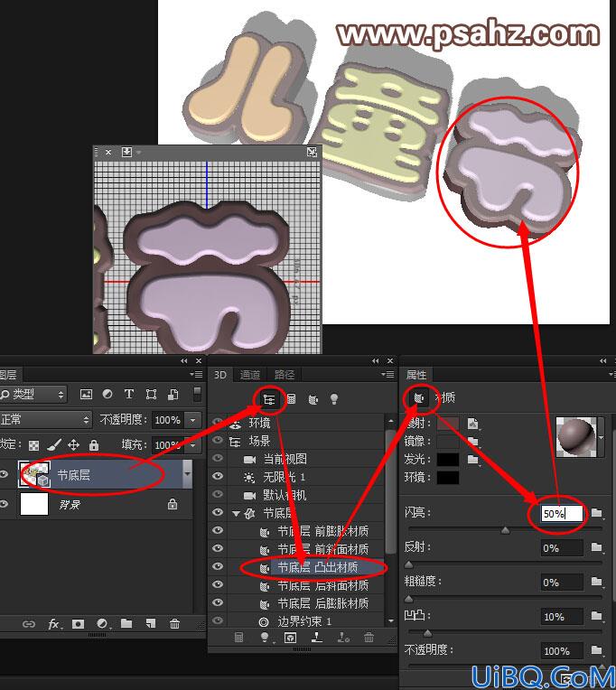616x690 pixels.
Task: Toggle visibility of 节底层 前斜面材质
Action: point(218,549)
